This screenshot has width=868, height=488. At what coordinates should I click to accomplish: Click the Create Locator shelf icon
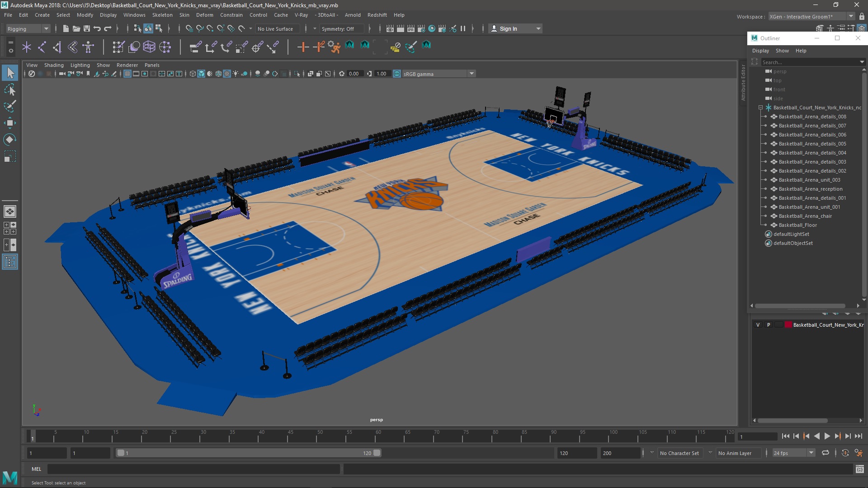[x=27, y=47]
